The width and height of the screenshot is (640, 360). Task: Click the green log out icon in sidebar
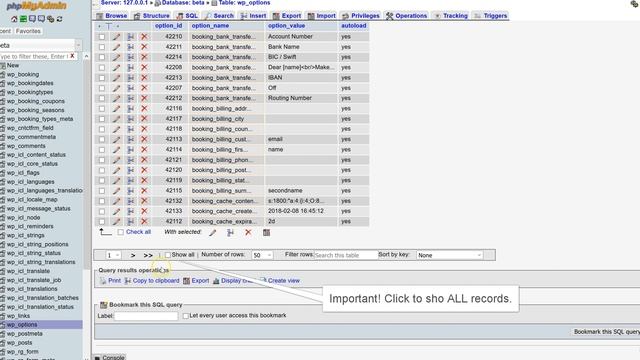pyautogui.click(x=23, y=19)
